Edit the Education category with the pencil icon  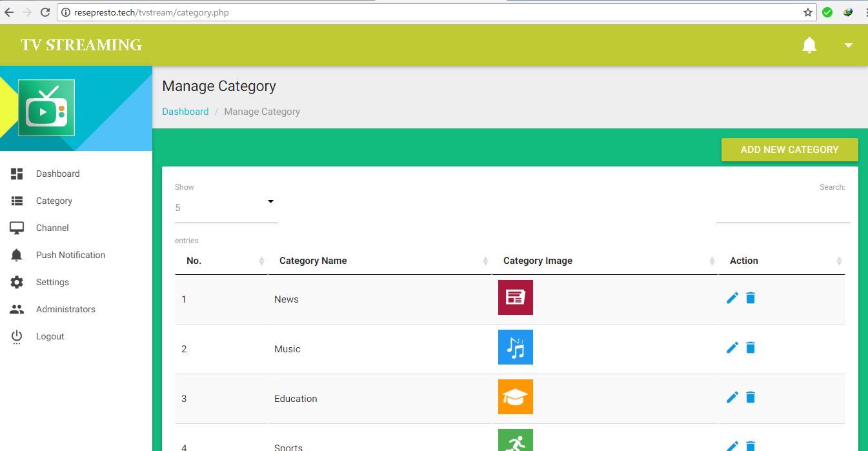[x=732, y=397]
